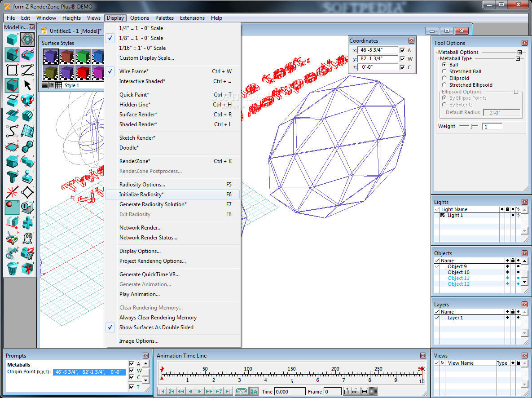Screen dimensions: 532x398
Task: Choose the stamp joystick tool
Action: (27, 177)
